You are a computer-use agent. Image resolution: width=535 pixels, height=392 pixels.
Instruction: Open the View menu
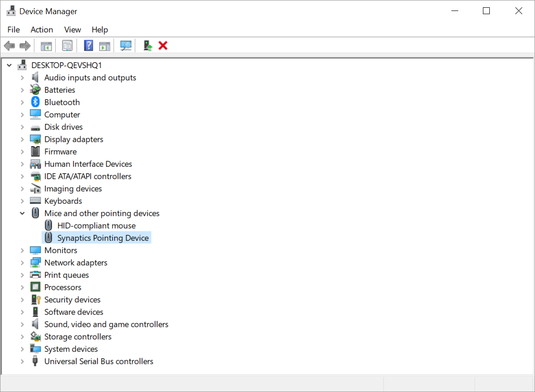(x=72, y=30)
